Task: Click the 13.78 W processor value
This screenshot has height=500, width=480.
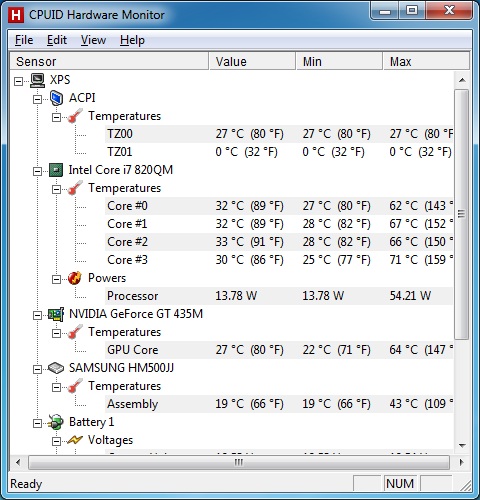Action: click(x=236, y=296)
